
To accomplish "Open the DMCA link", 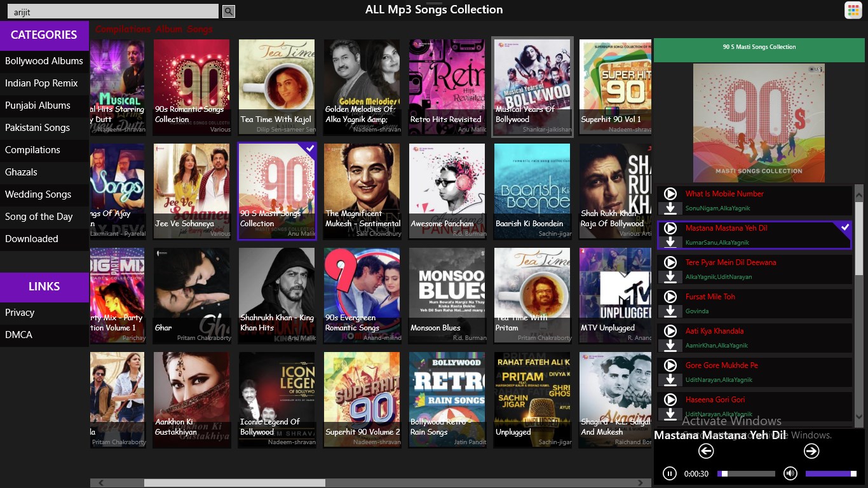I will click(44, 335).
